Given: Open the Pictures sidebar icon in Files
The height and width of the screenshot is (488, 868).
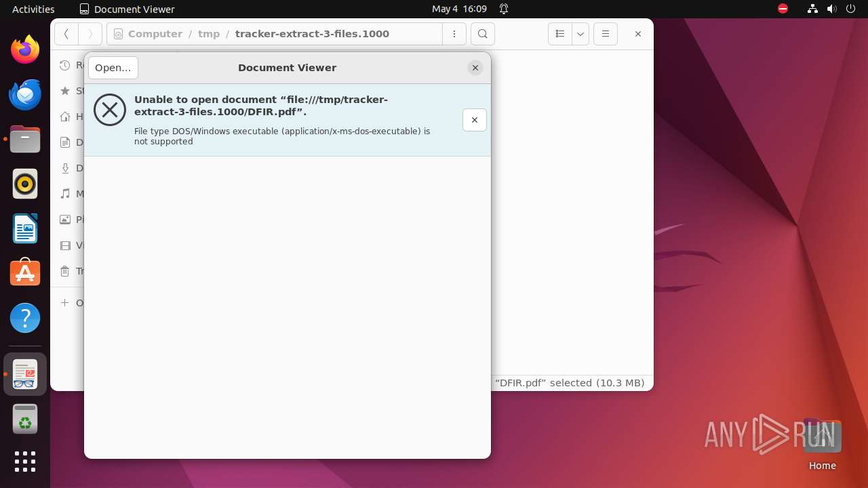Looking at the screenshot, I should (65, 220).
